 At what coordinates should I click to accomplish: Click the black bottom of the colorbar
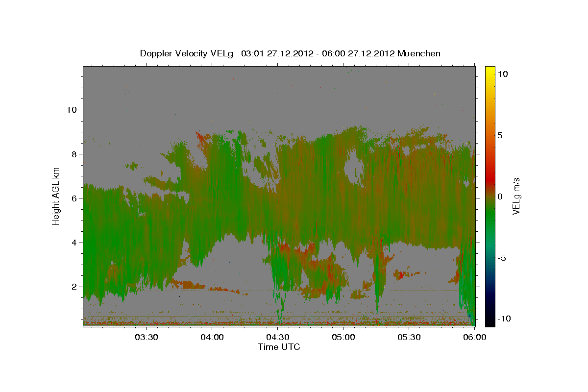coord(490,321)
